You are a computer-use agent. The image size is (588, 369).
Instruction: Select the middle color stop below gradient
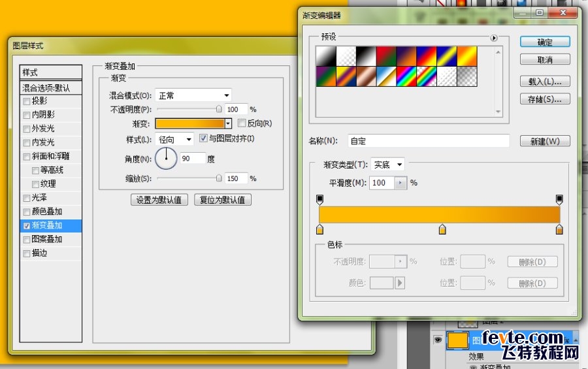pyautogui.click(x=442, y=229)
